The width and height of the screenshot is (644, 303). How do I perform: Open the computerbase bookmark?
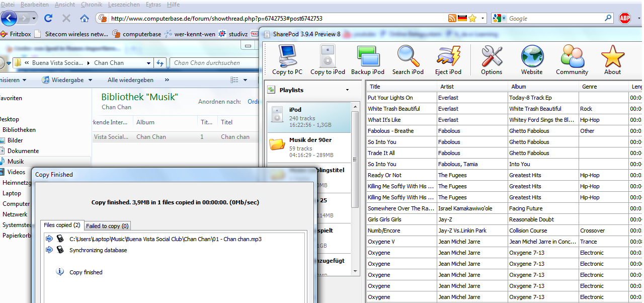coord(137,34)
